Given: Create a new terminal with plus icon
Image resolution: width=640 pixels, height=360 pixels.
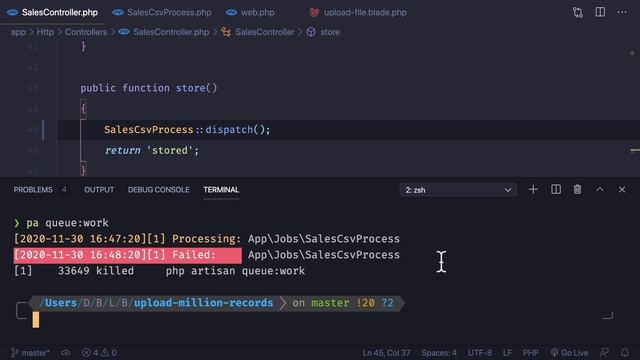Looking at the screenshot, I should pyautogui.click(x=533, y=189).
